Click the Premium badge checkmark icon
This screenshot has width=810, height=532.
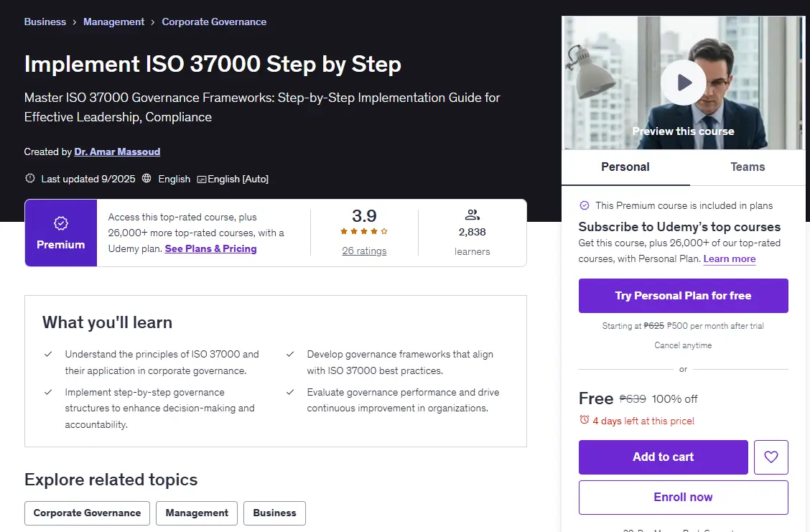[61, 223]
